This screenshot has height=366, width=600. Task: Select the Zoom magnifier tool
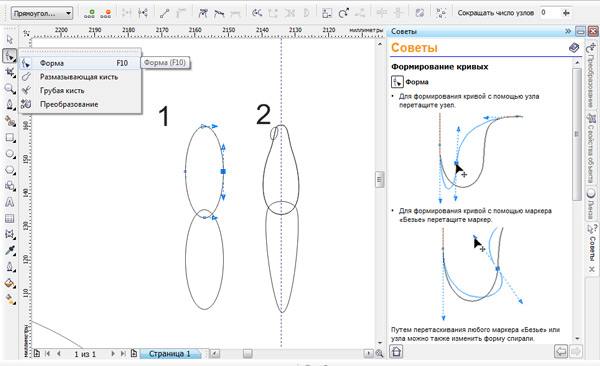coord(10,89)
